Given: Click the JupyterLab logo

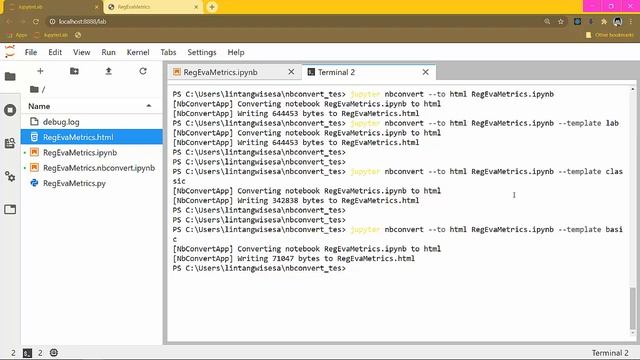Looking at the screenshot, I should [x=10, y=52].
